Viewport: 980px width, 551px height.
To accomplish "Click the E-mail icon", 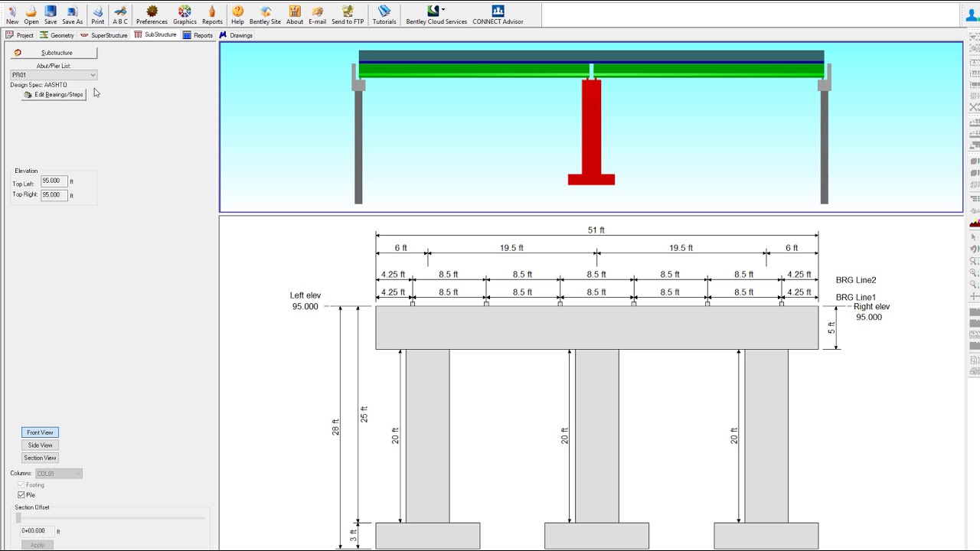I will pos(317,15).
